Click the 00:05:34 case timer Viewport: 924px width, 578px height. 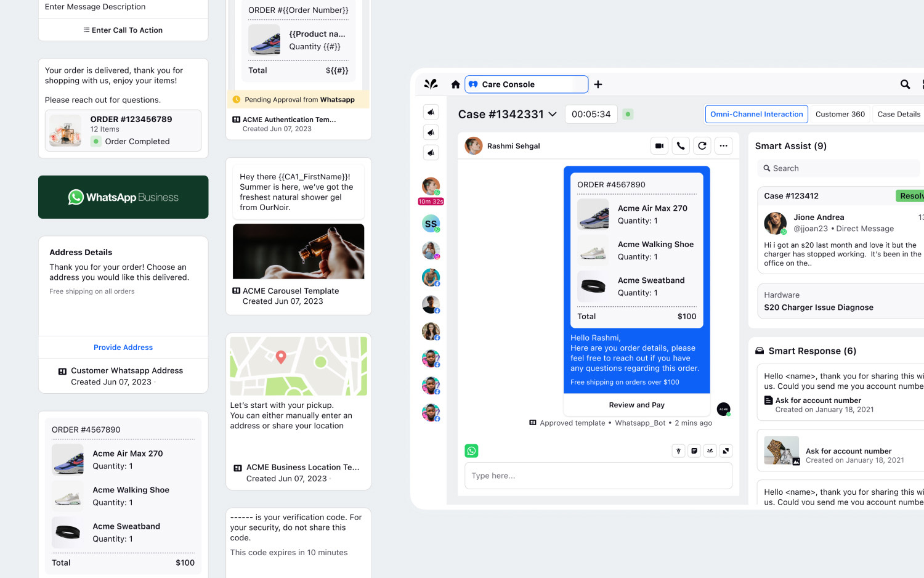click(591, 114)
